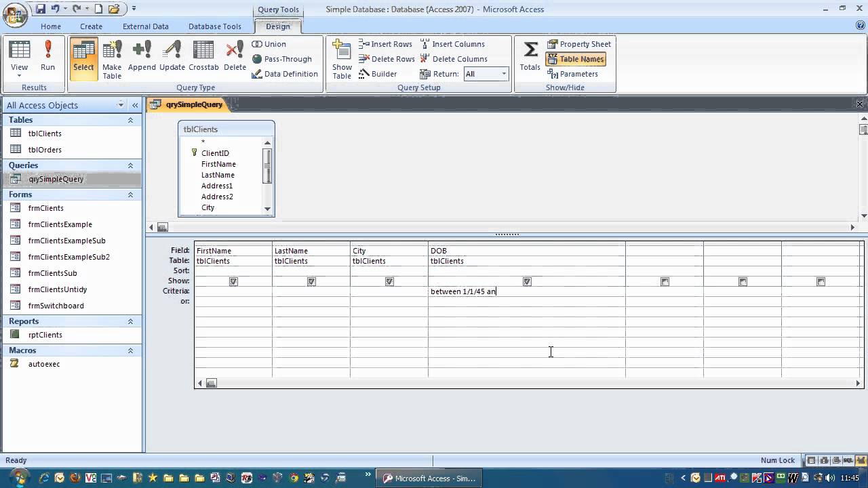Open the View button in Results group
Image resolution: width=868 pixels, height=488 pixels.
tap(19, 59)
